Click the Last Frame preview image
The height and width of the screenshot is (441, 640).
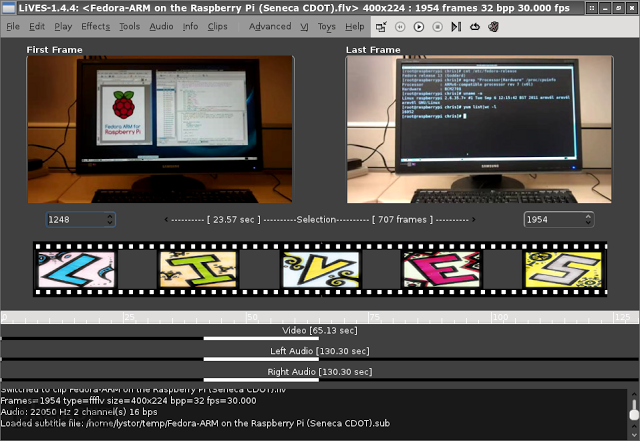click(x=479, y=129)
